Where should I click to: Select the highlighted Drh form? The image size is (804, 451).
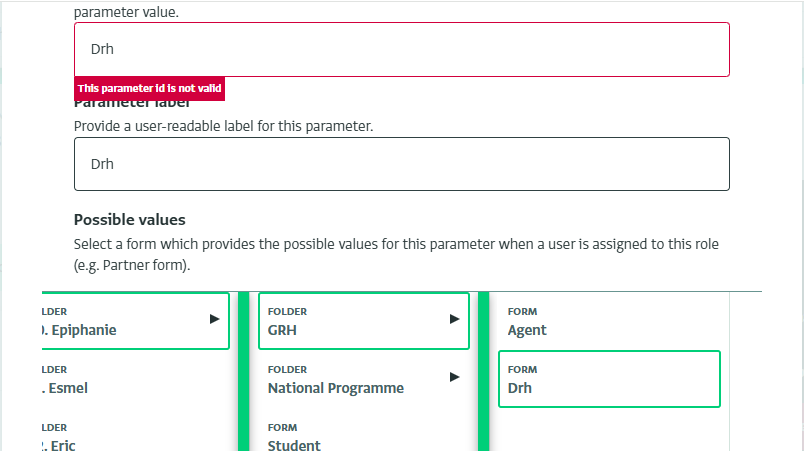pos(608,379)
